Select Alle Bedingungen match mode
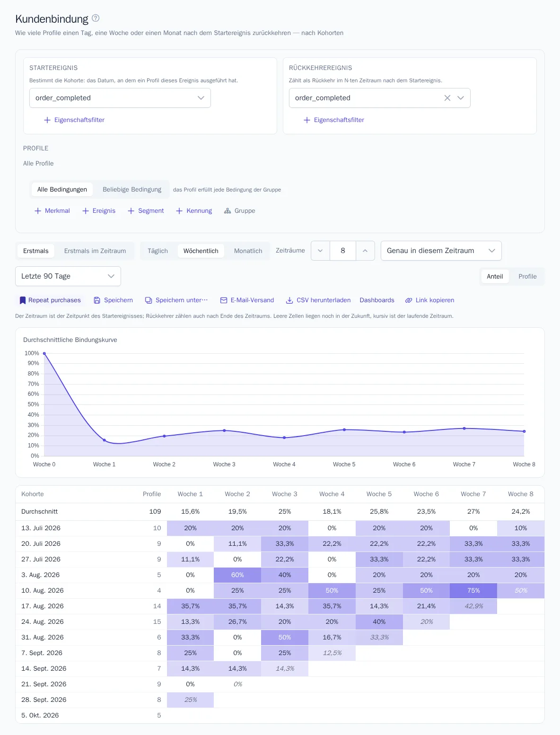The width and height of the screenshot is (560, 735). (62, 190)
